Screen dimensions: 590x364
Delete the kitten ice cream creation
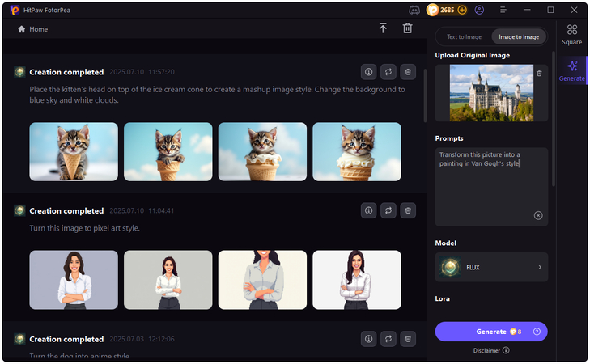408,72
